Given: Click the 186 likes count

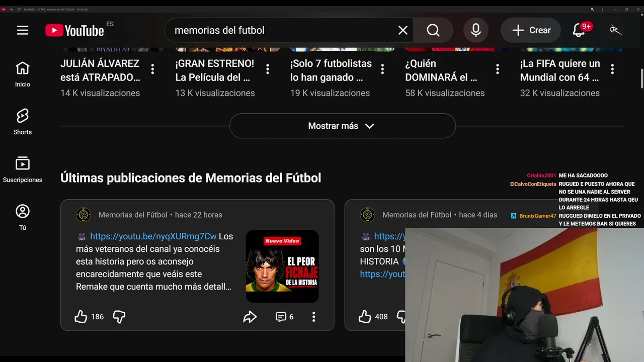Looking at the screenshot, I should (x=97, y=317).
